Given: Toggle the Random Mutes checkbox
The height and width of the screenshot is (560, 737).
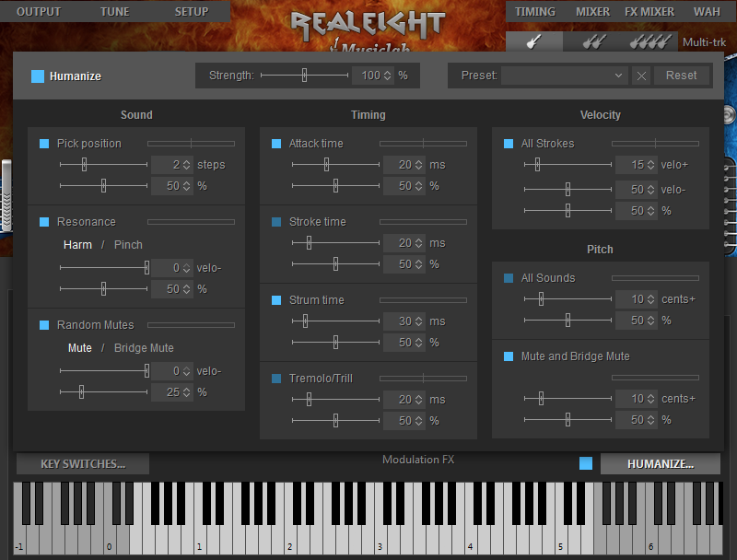Looking at the screenshot, I should pos(44,325).
